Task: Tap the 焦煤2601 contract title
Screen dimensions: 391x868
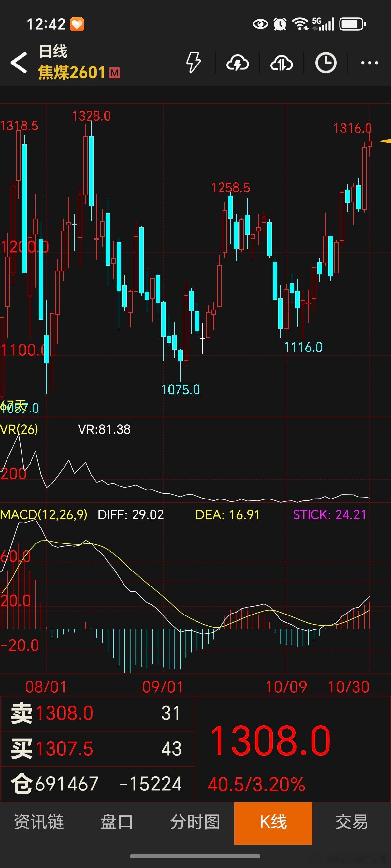Action: tap(72, 72)
